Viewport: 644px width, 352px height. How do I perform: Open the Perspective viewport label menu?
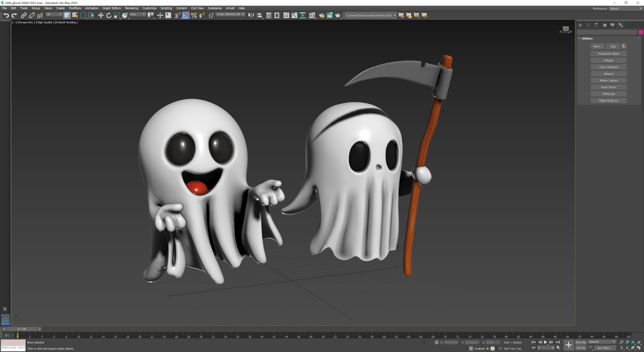(x=26, y=22)
